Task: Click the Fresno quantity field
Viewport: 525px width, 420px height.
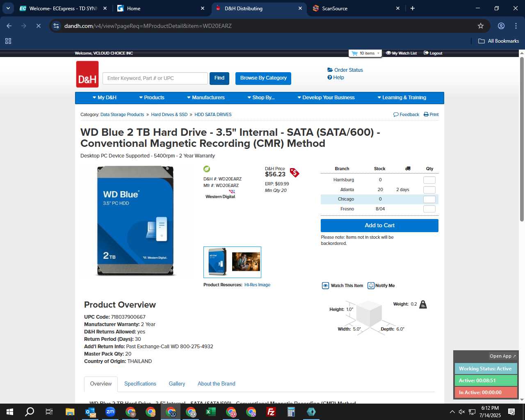Action: click(429, 209)
